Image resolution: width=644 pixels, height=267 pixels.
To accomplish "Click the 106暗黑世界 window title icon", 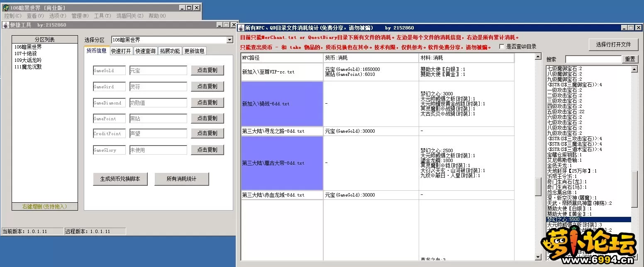I will 6,8.
